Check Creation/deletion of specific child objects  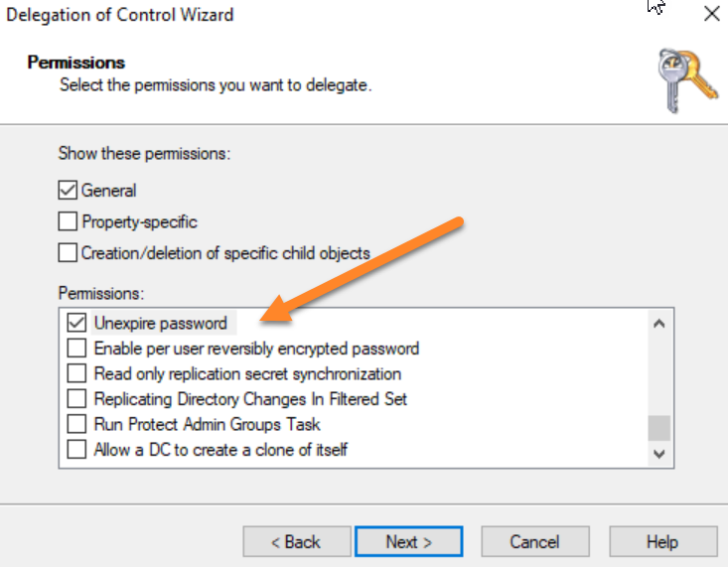68,253
